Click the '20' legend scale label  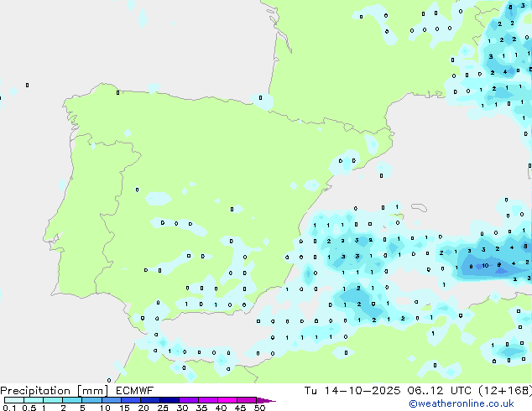(143, 408)
